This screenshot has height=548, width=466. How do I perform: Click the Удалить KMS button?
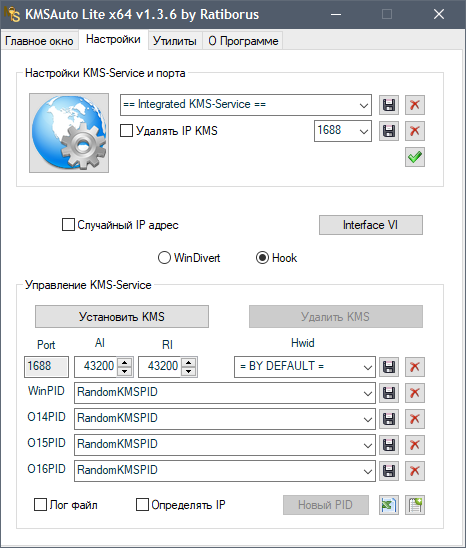336,317
